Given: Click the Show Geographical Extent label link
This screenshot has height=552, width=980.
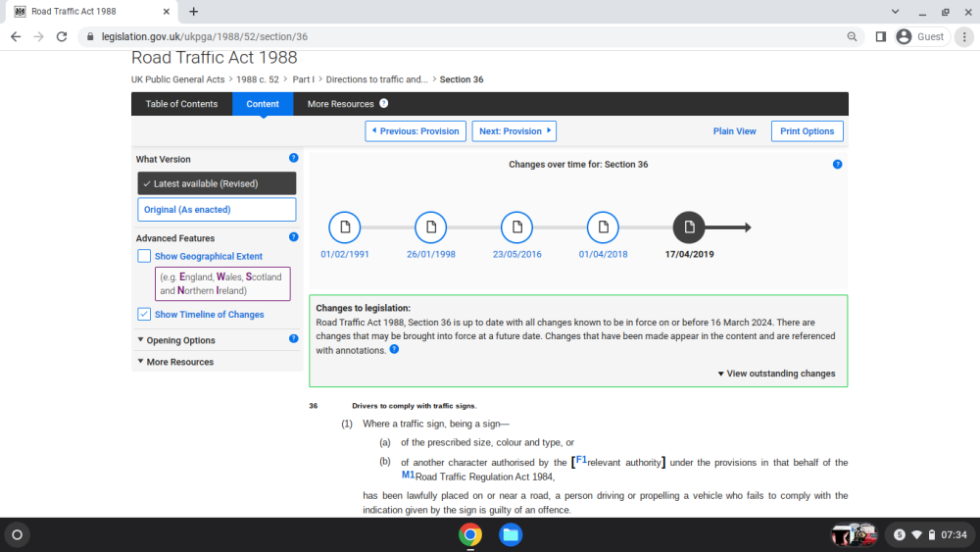Looking at the screenshot, I should point(208,256).
